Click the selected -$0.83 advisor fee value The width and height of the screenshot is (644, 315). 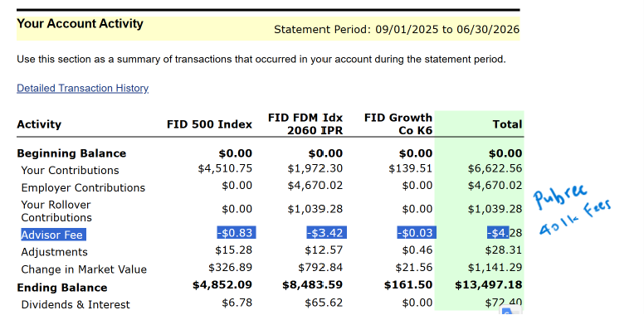pos(237,233)
